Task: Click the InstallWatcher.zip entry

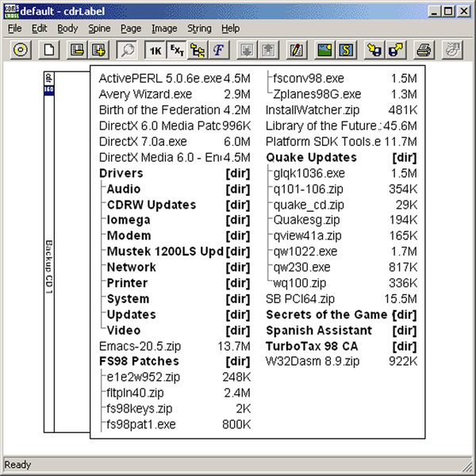Action: click(341, 110)
